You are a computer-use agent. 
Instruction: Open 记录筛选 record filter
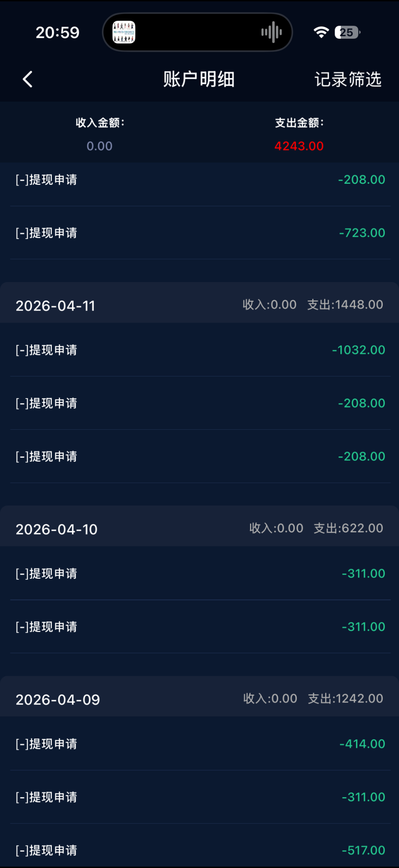pos(348,79)
